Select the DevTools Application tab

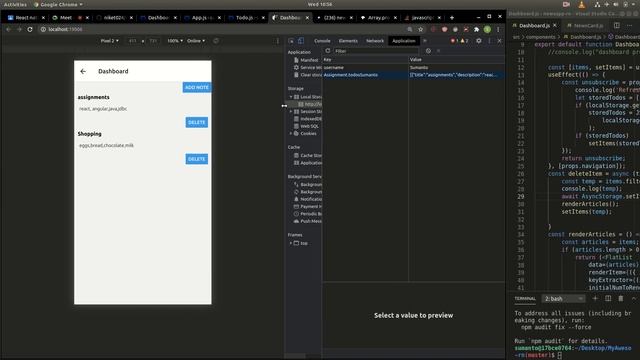404,41
